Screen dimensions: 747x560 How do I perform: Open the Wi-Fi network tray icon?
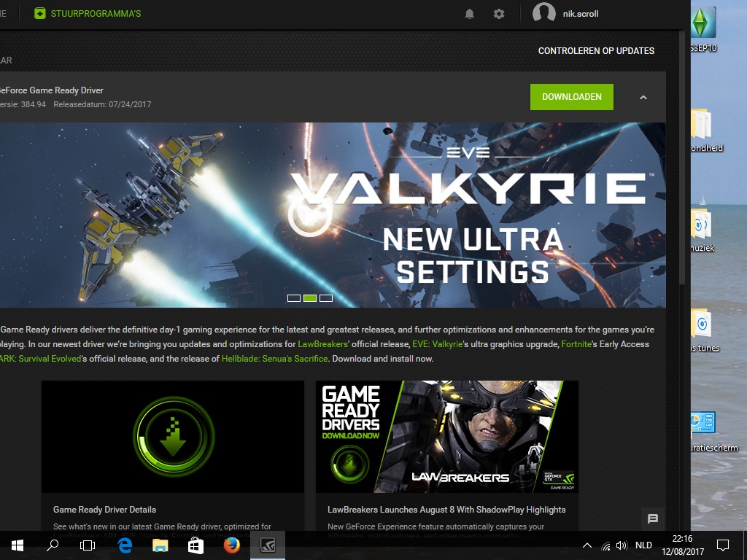(x=605, y=545)
